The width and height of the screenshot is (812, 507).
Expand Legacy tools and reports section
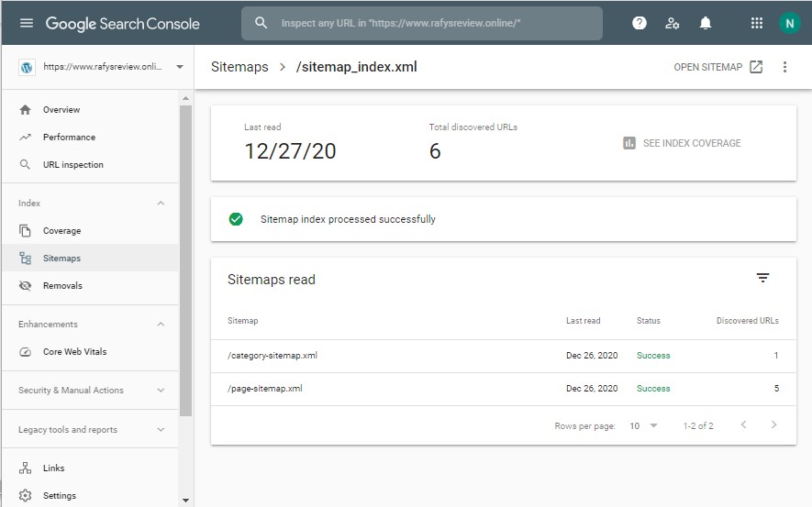(x=161, y=430)
